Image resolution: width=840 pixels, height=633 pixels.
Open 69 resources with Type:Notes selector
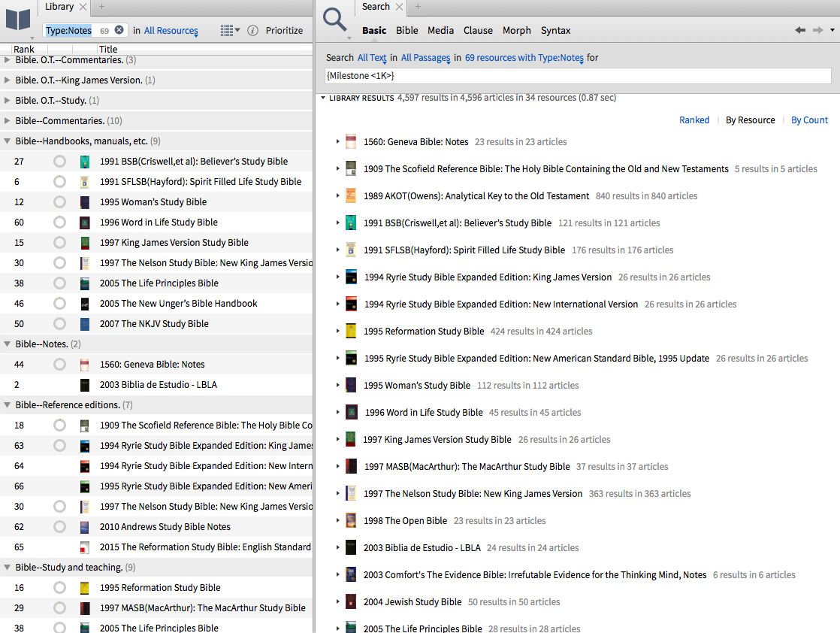pyautogui.click(x=524, y=57)
